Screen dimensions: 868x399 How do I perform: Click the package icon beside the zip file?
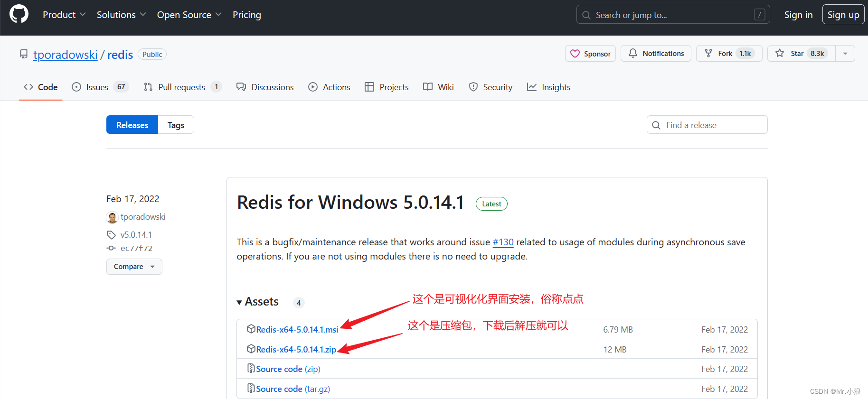coord(251,349)
